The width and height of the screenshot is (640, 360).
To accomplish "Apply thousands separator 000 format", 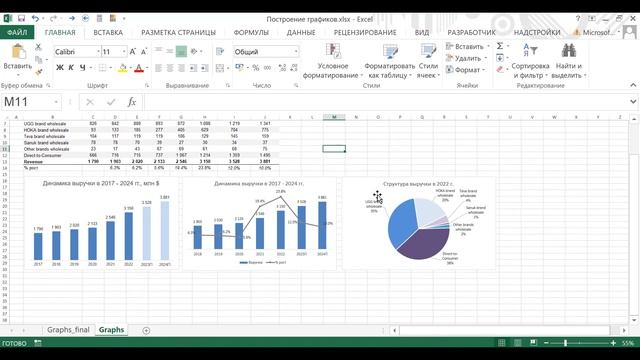I will 267,68.
